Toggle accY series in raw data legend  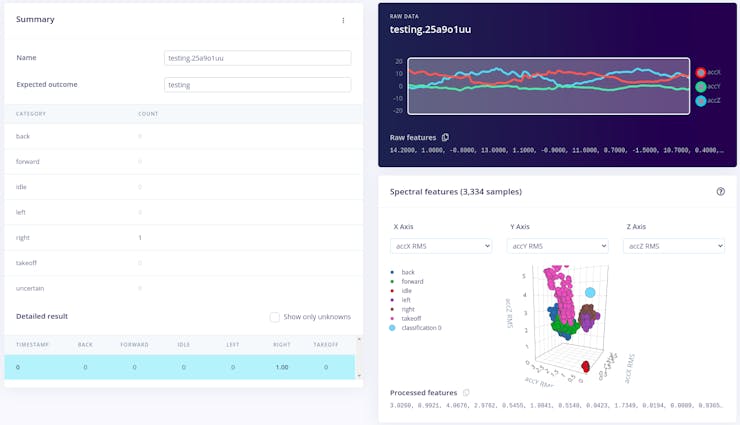pos(708,86)
